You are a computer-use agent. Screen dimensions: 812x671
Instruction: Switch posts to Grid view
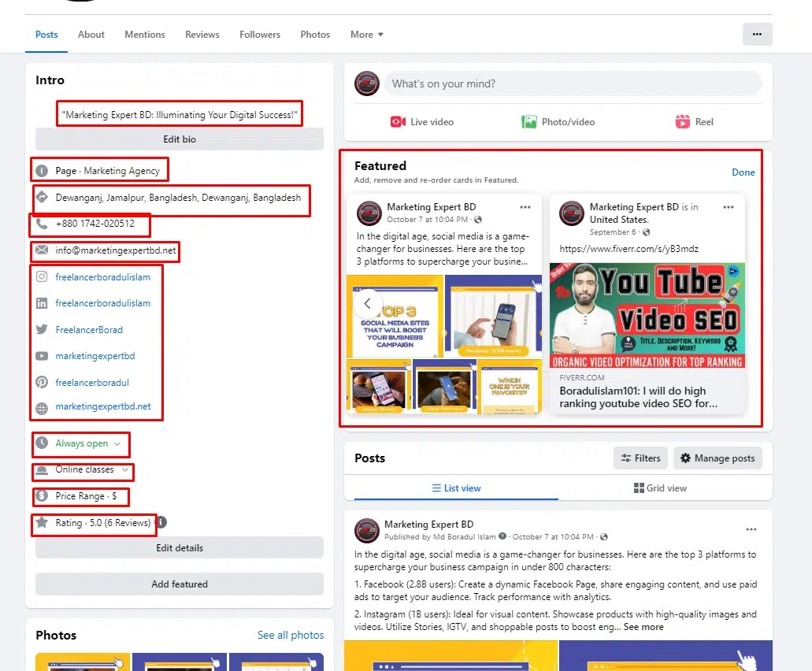click(660, 488)
